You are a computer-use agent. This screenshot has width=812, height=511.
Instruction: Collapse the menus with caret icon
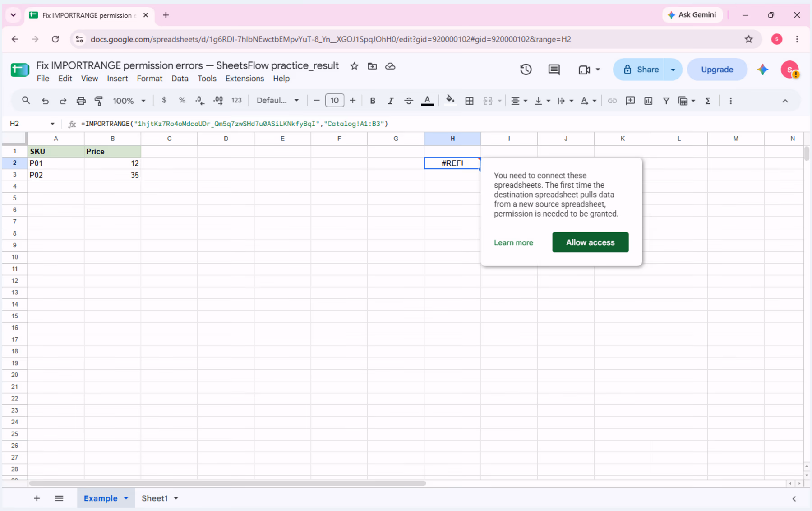[x=785, y=101]
